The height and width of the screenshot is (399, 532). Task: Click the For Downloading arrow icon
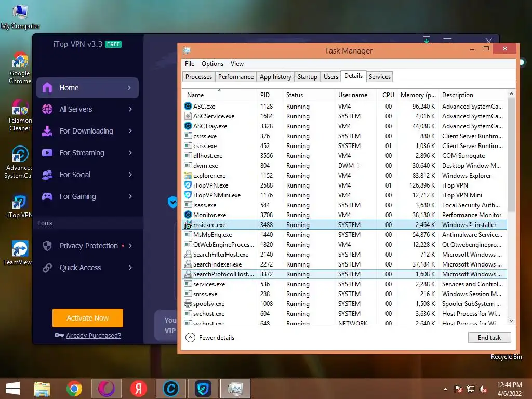(47, 131)
